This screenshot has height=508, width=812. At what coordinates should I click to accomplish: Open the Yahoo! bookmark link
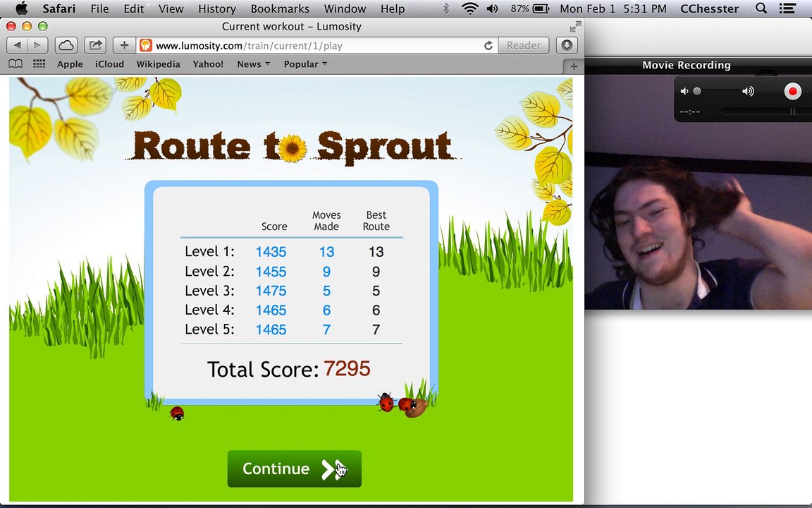point(208,64)
